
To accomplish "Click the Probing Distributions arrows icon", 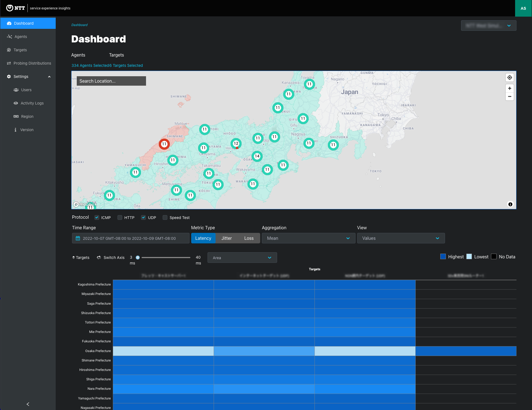I will coord(9,63).
